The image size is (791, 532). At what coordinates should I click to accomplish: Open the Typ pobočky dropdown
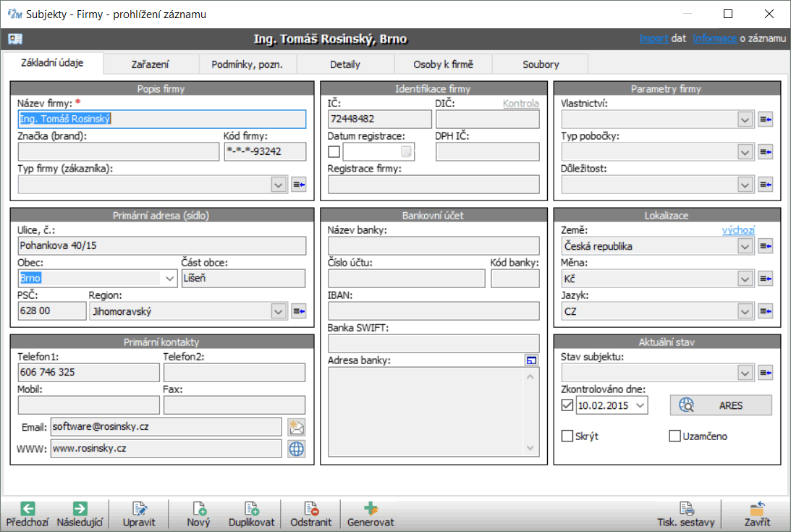tap(745, 152)
